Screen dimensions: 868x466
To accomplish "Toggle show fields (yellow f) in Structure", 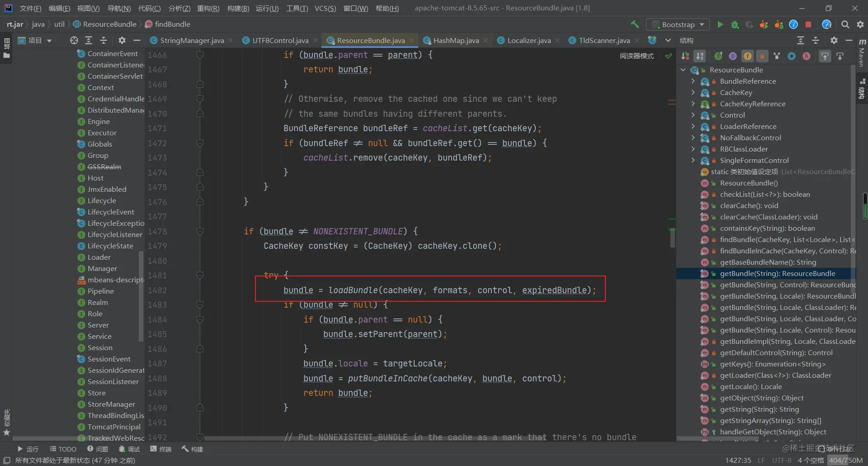I will pyautogui.click(x=748, y=56).
